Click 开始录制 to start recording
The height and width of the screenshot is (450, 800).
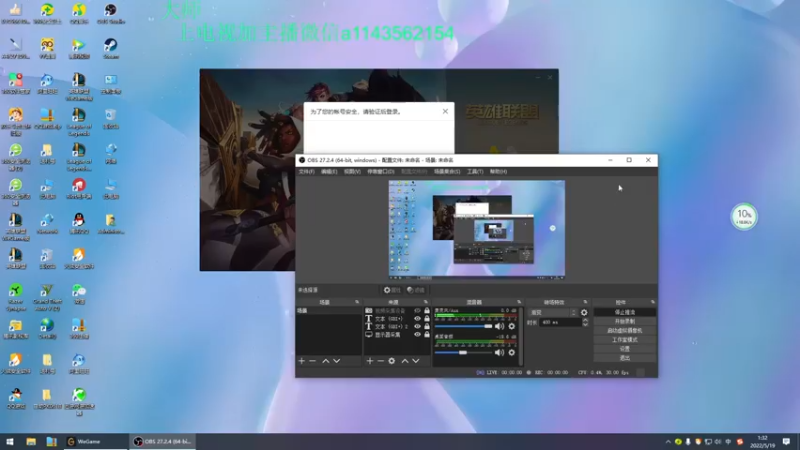click(624, 321)
